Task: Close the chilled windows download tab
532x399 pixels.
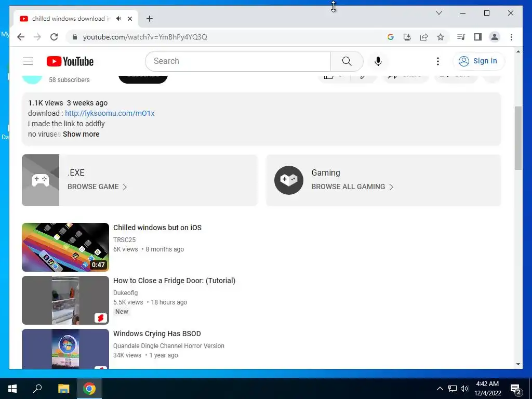Action: (x=129, y=19)
